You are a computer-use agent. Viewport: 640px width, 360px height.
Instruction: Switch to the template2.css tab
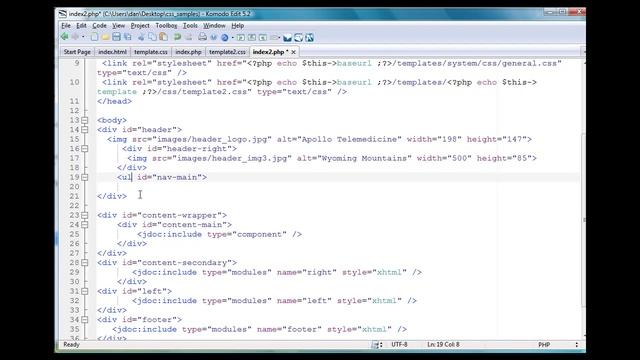point(227,52)
